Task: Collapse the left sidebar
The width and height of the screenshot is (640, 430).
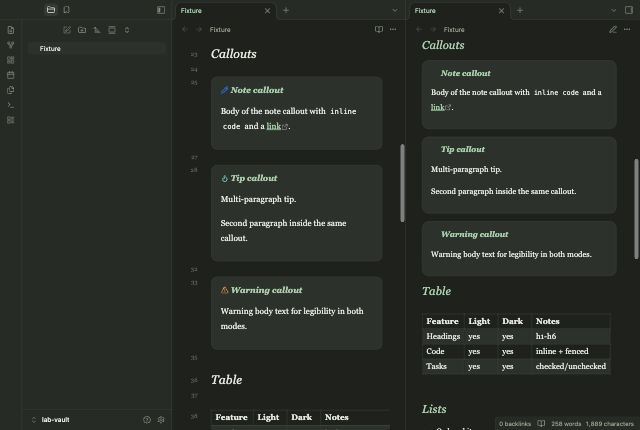Action: tap(161, 10)
